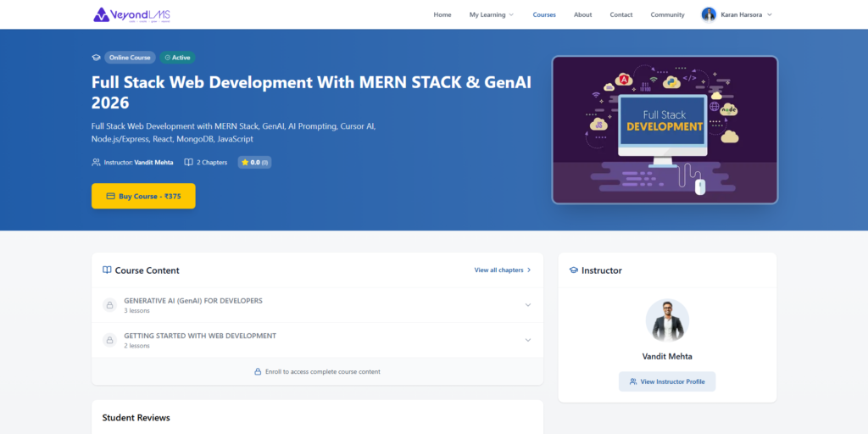Open the Community page
Viewport: 868px width, 434px height.
(x=667, y=14)
